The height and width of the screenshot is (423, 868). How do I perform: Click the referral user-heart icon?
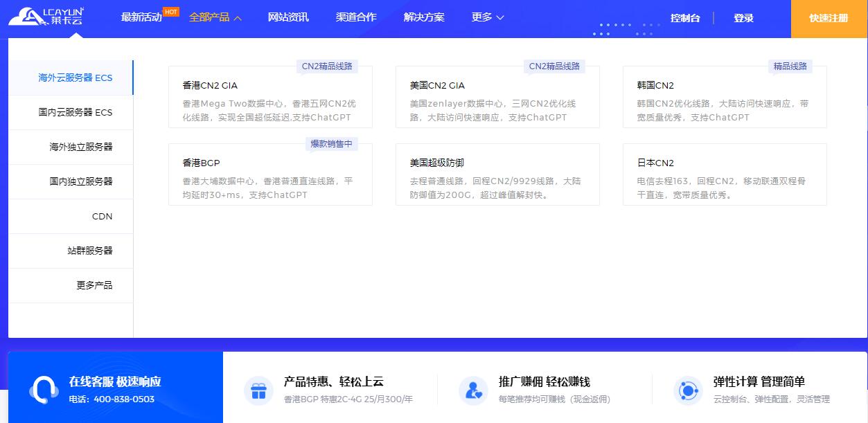[474, 390]
